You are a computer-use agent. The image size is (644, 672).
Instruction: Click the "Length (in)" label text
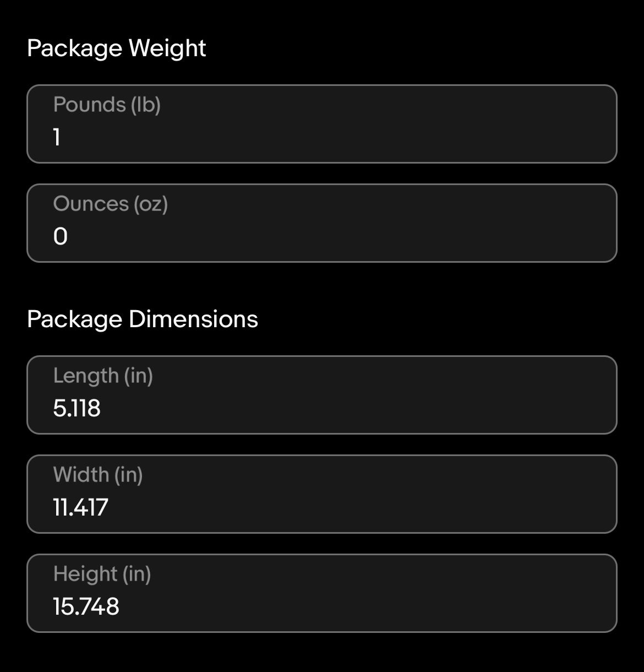(x=103, y=376)
